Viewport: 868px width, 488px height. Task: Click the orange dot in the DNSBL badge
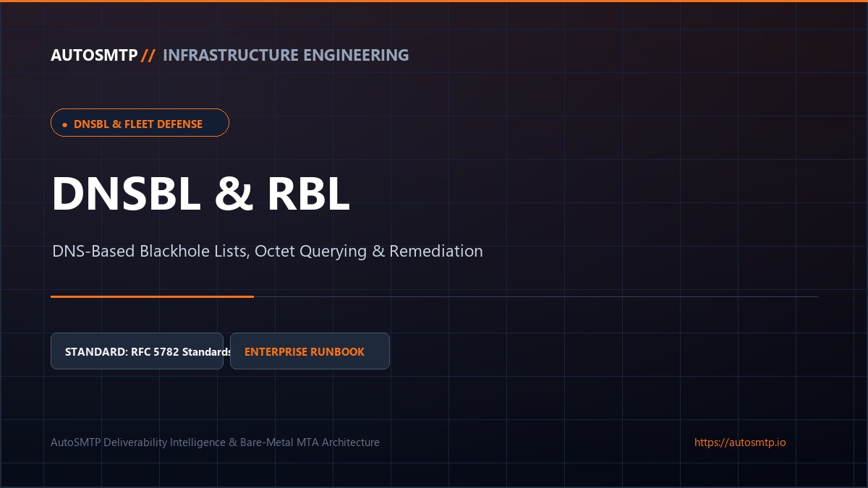tap(64, 125)
